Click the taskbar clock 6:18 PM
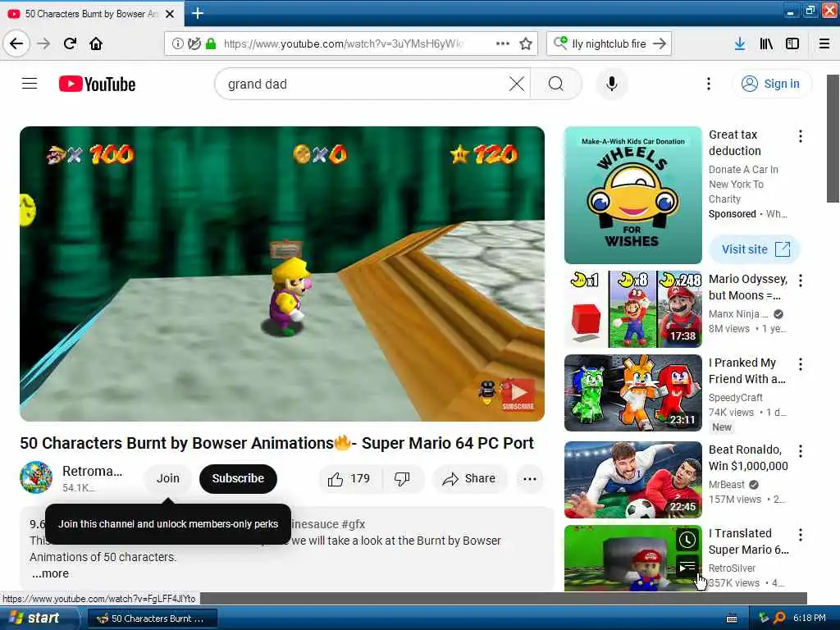840x630 pixels. (x=810, y=619)
